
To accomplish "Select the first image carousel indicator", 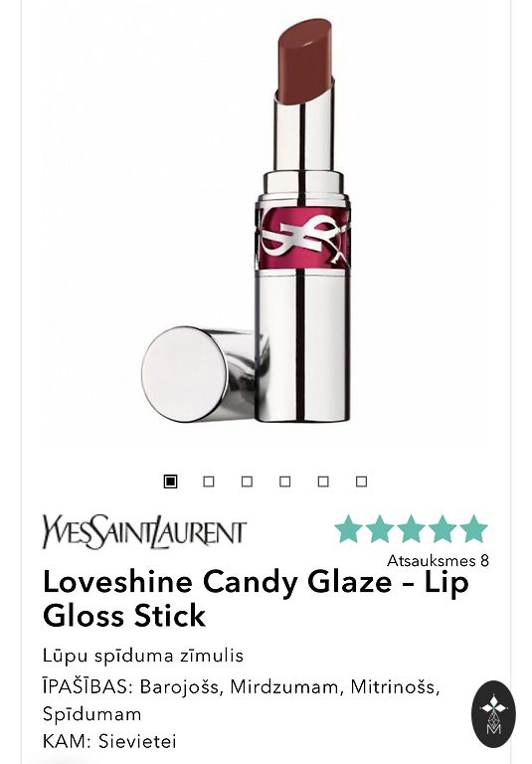I will [x=170, y=481].
